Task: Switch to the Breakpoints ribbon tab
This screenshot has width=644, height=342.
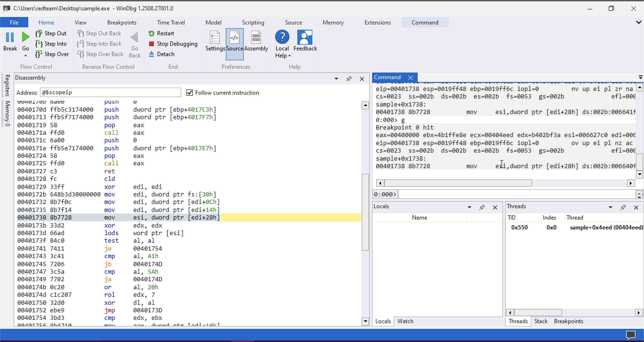Action: point(122,22)
